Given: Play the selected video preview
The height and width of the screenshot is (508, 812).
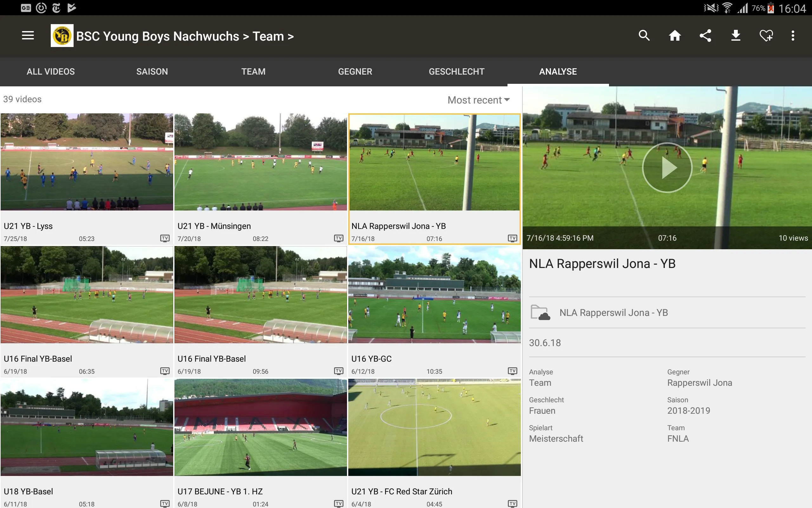Looking at the screenshot, I should point(667,168).
